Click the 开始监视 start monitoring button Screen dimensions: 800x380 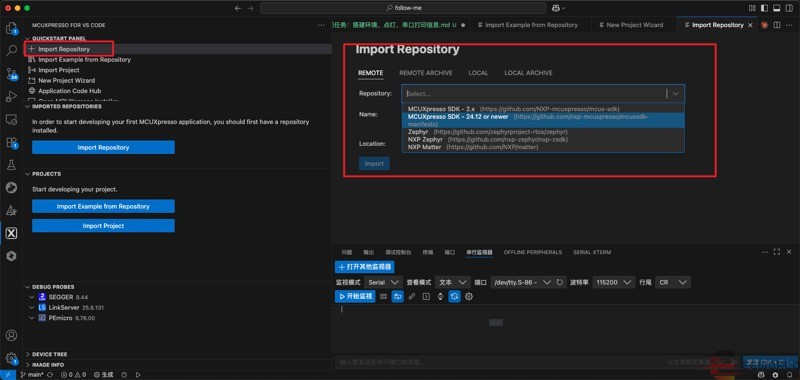pyautogui.click(x=355, y=296)
